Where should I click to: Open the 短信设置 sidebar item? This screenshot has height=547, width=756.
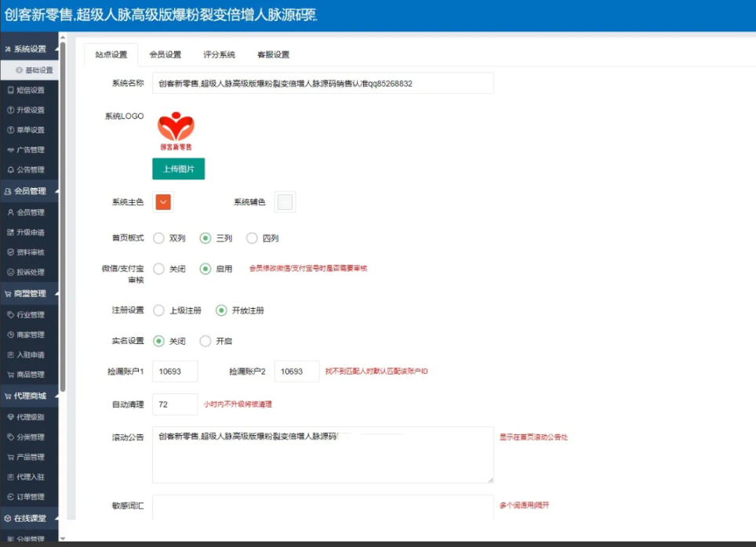(30, 90)
